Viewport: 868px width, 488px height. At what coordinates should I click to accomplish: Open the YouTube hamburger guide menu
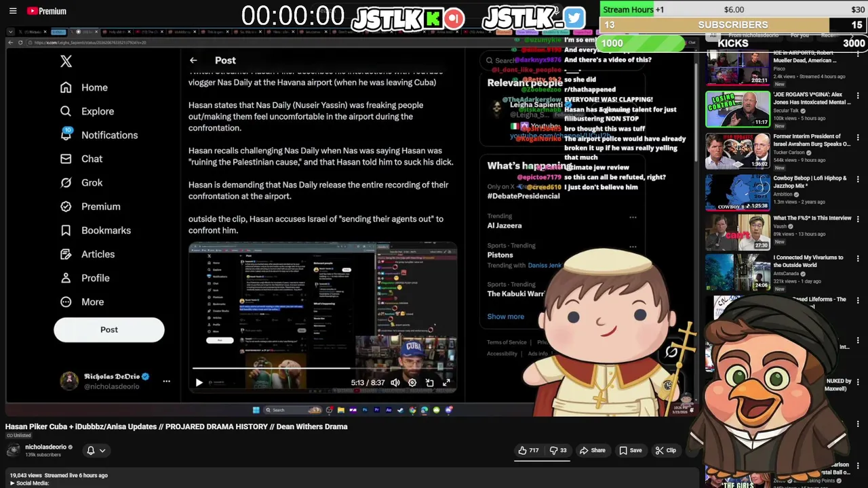(13, 11)
